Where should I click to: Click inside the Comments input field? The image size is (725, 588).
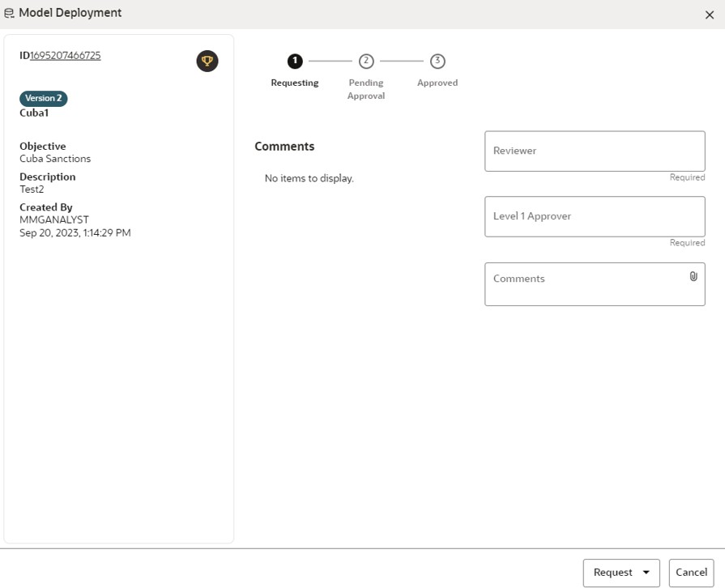[583, 283]
